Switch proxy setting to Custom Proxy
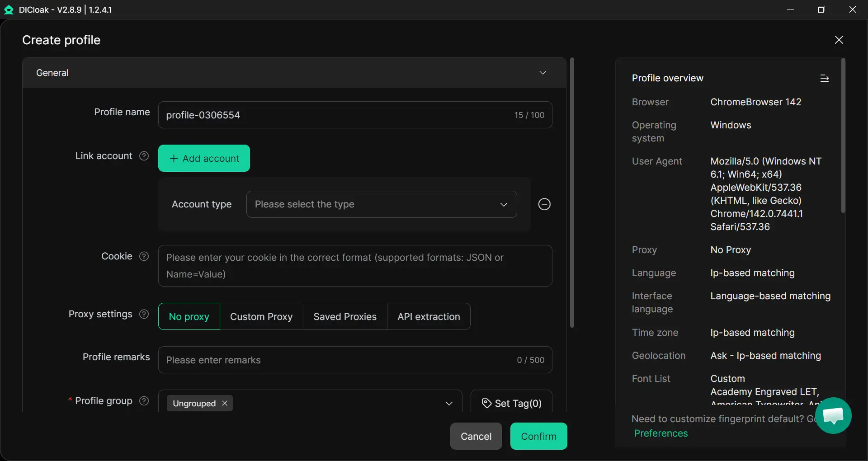 click(x=261, y=316)
